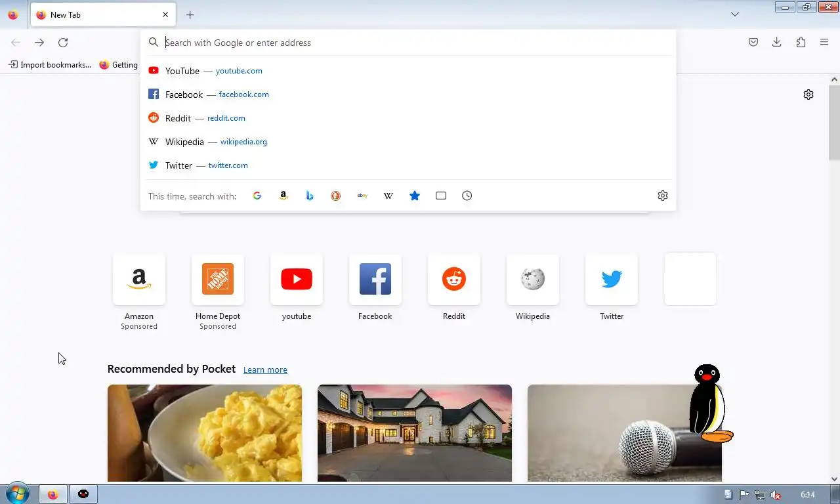Open scrambled eggs Pocket story

pyautogui.click(x=205, y=433)
